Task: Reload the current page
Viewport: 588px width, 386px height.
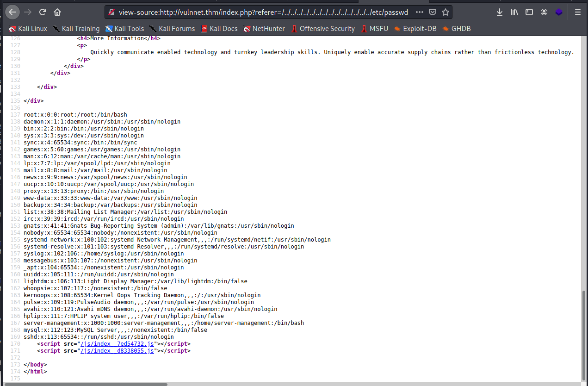Action: point(43,12)
